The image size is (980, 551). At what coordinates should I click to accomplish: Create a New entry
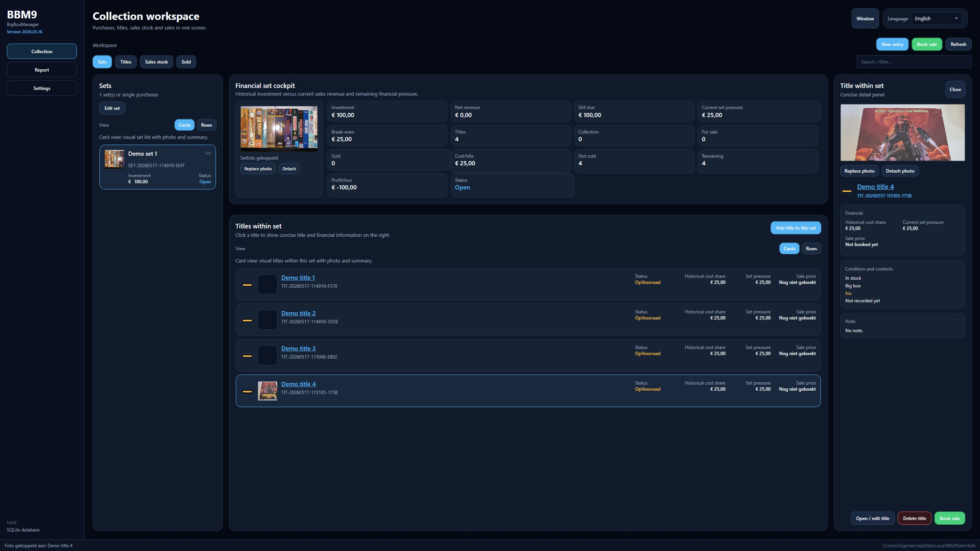(x=892, y=44)
